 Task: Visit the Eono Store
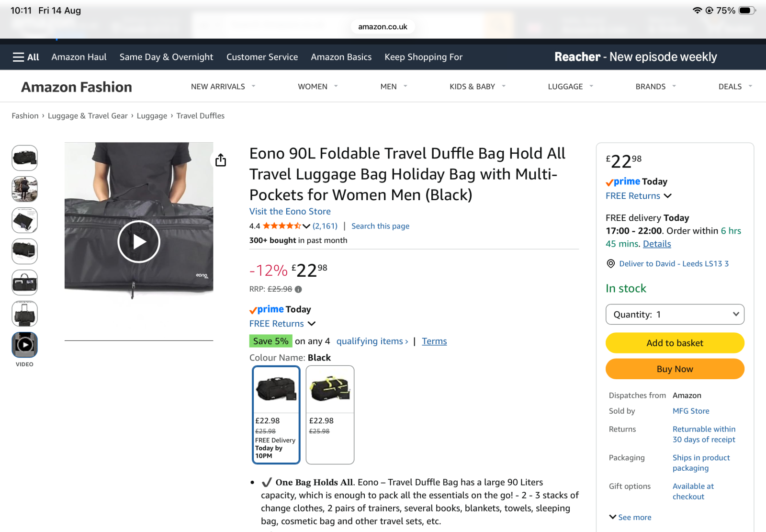290,211
